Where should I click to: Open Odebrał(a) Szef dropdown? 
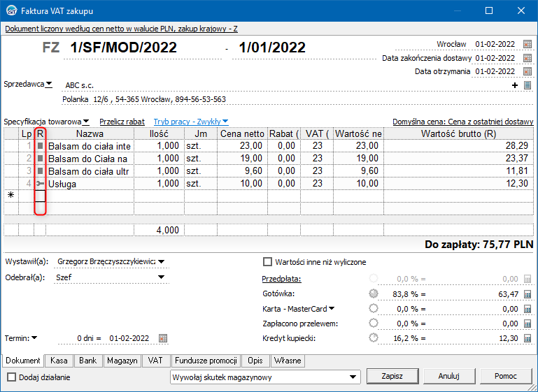161,277
